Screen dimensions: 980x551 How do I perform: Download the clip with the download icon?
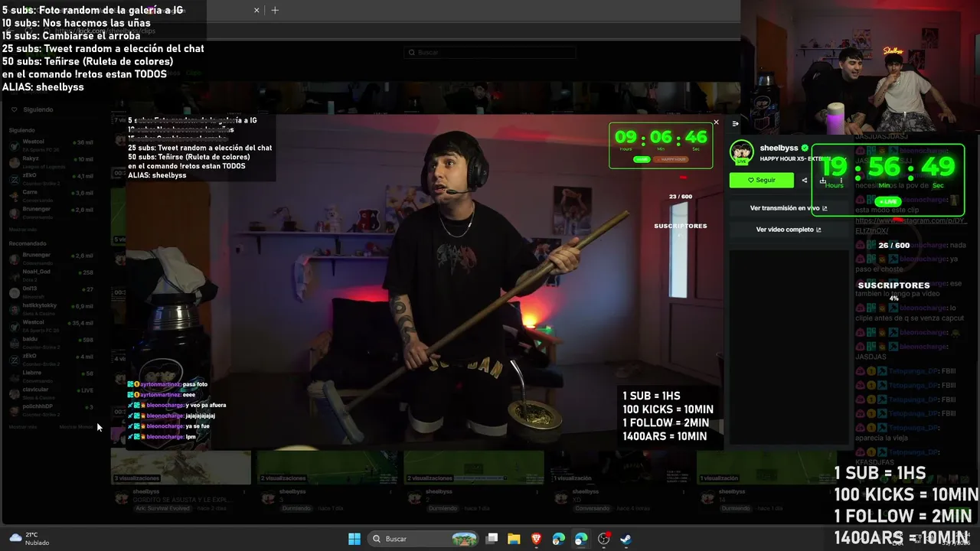coord(822,181)
